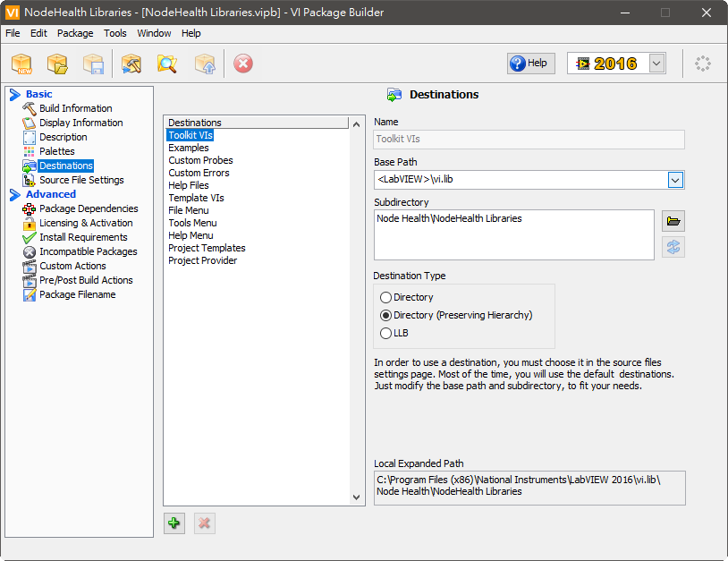Click the browse folder icon beside Subdirectory
Screen dimensions: 728x561
pos(673,221)
